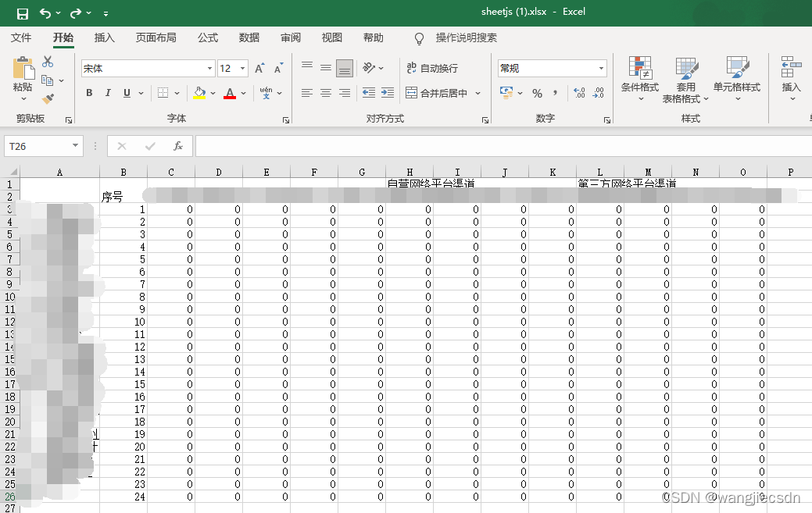Open font color palette dropdown arrow
This screenshot has height=513, width=812.
pos(243,94)
